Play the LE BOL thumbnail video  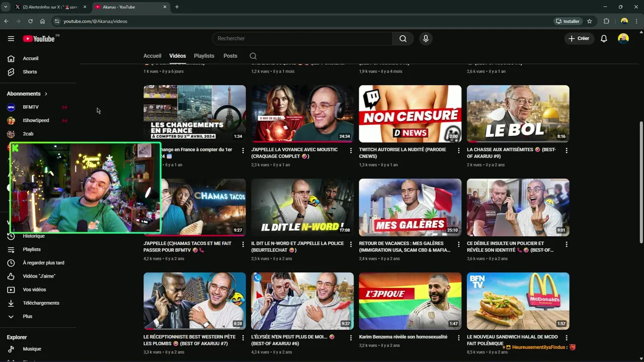(518, 114)
